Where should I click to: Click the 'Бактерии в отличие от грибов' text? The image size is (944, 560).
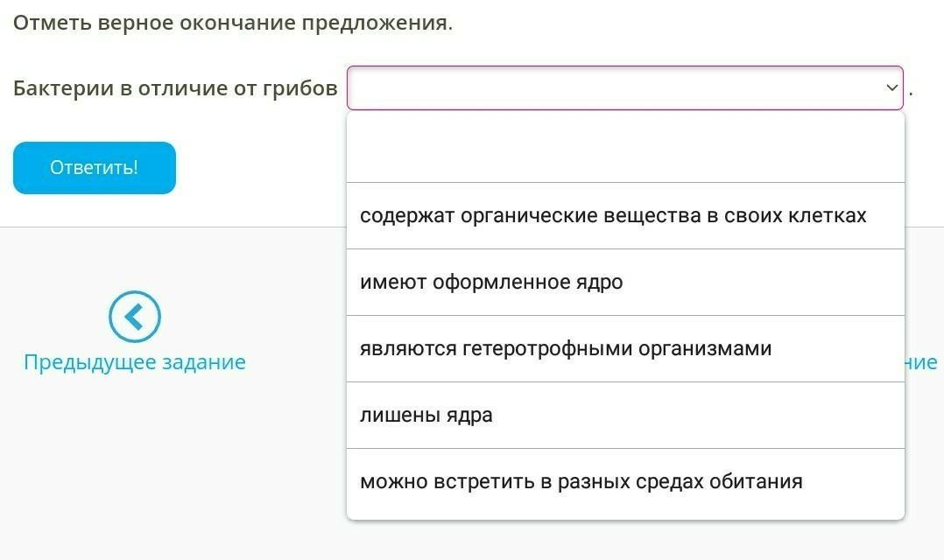175,88
